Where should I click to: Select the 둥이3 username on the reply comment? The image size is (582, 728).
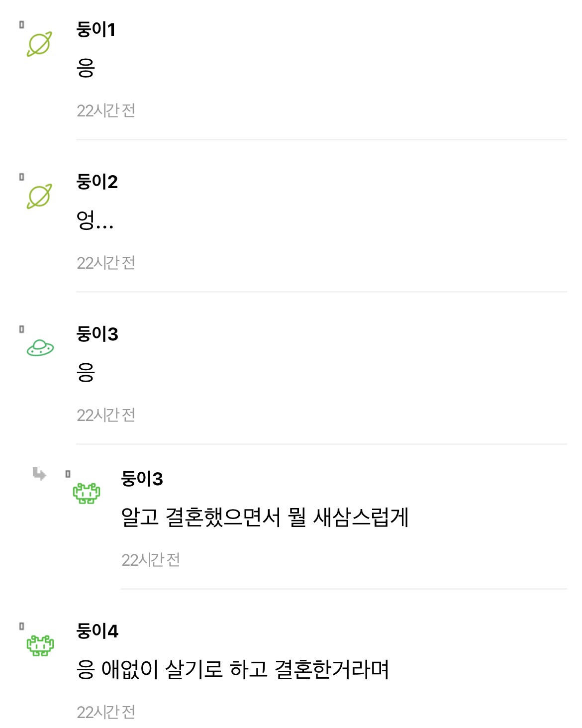142,479
